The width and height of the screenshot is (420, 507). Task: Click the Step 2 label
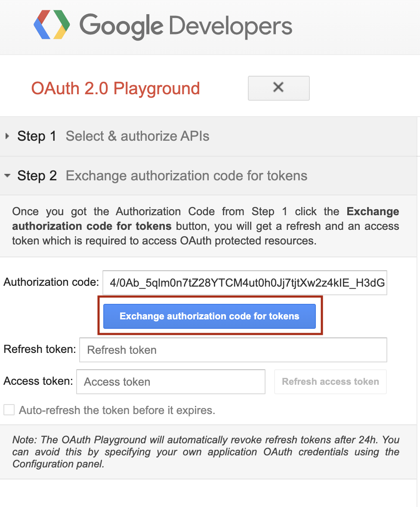pos(37,176)
